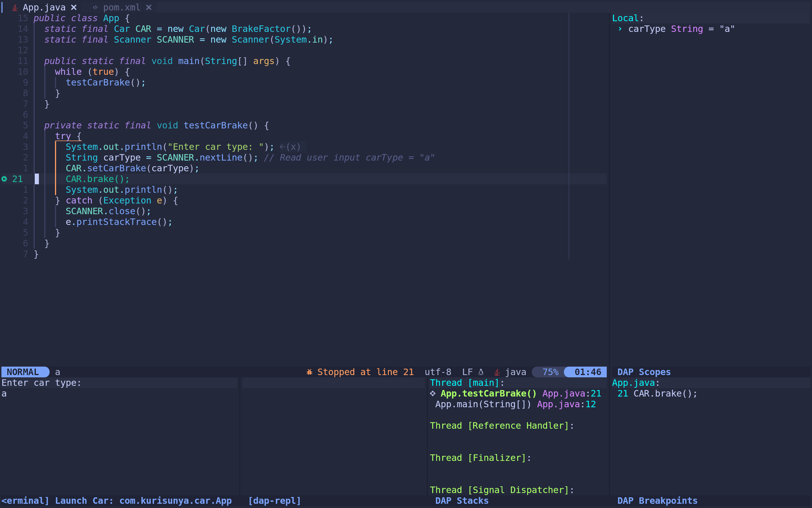Click 'public class App' declaration
The height and width of the screenshot is (508, 812).
point(76,18)
